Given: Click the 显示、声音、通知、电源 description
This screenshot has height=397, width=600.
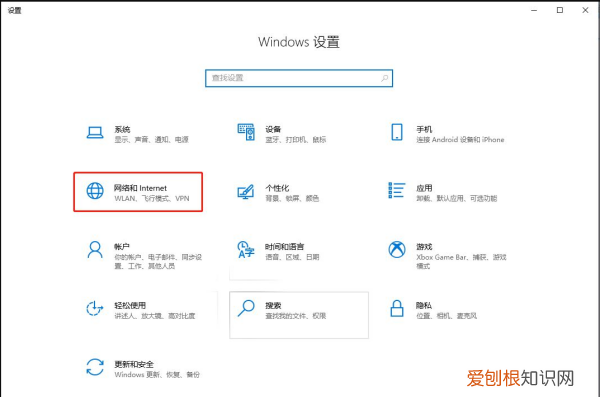Looking at the screenshot, I should coord(152,140).
